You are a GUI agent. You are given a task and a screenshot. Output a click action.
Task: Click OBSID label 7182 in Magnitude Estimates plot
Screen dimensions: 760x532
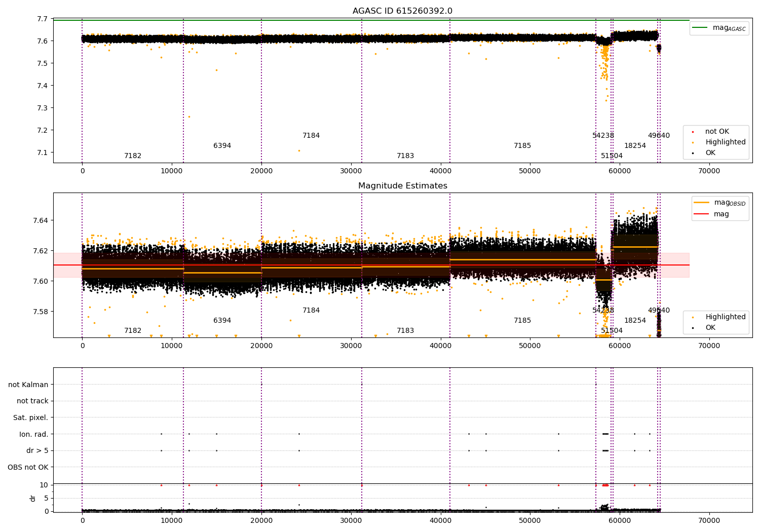point(133,331)
